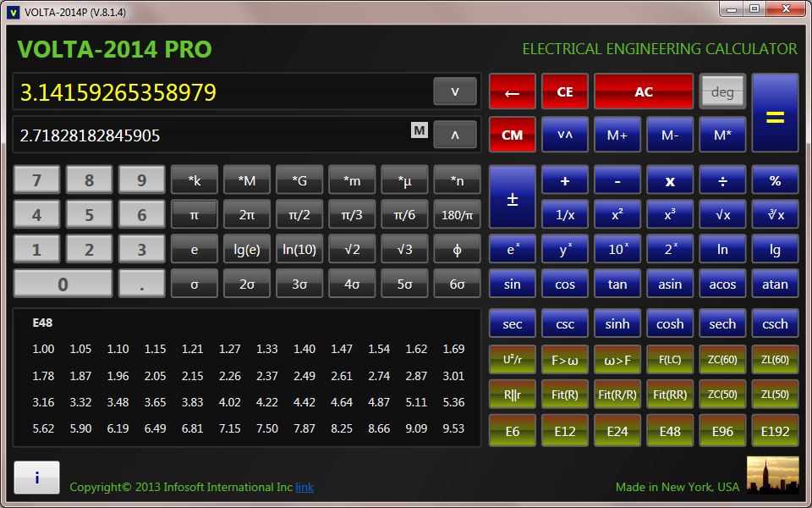
Task: Click the backspace arrow button
Action: tap(513, 91)
